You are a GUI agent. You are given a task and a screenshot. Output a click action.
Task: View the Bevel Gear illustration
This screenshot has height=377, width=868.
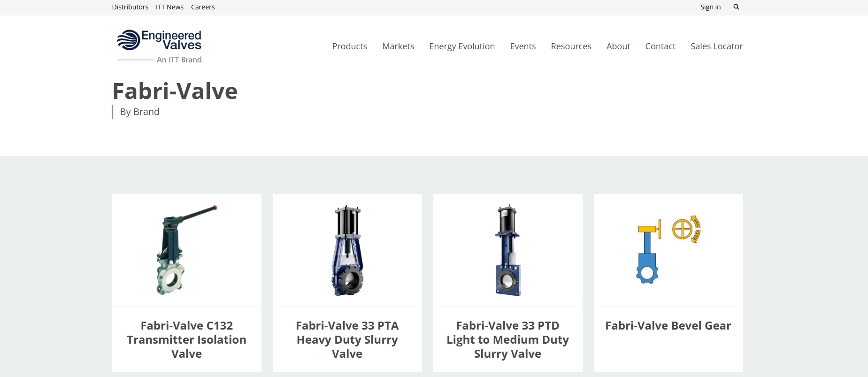coord(668,249)
